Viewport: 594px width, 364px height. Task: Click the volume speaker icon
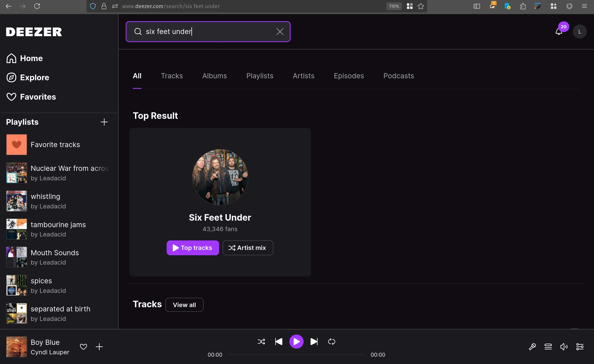click(564, 347)
